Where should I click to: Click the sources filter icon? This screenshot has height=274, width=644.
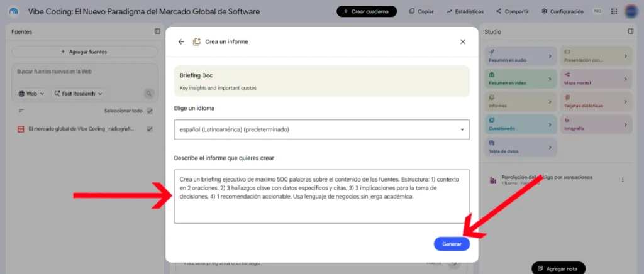point(21,111)
